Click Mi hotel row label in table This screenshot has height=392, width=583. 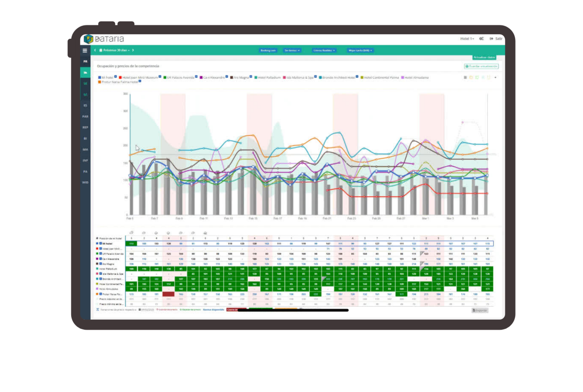(x=108, y=244)
